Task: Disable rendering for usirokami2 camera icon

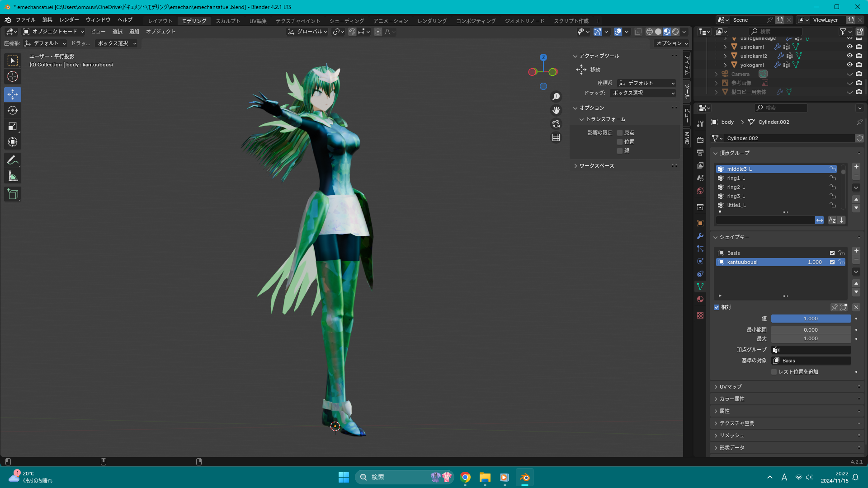Action: (x=859, y=56)
